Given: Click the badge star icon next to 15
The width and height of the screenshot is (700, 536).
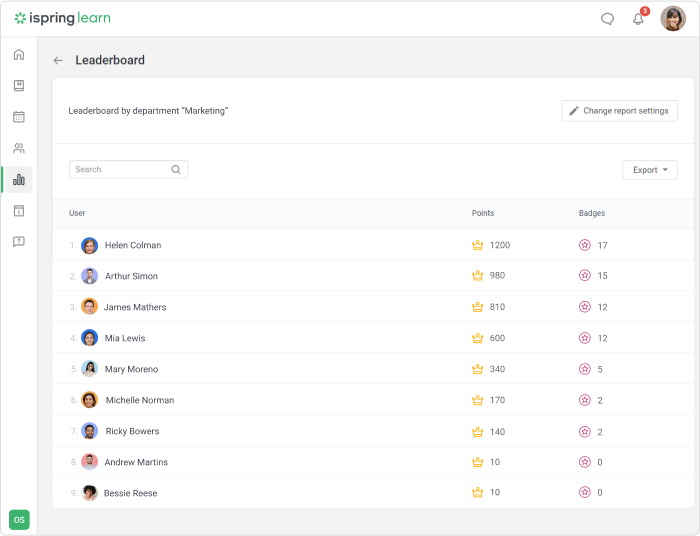Looking at the screenshot, I should pos(585,275).
